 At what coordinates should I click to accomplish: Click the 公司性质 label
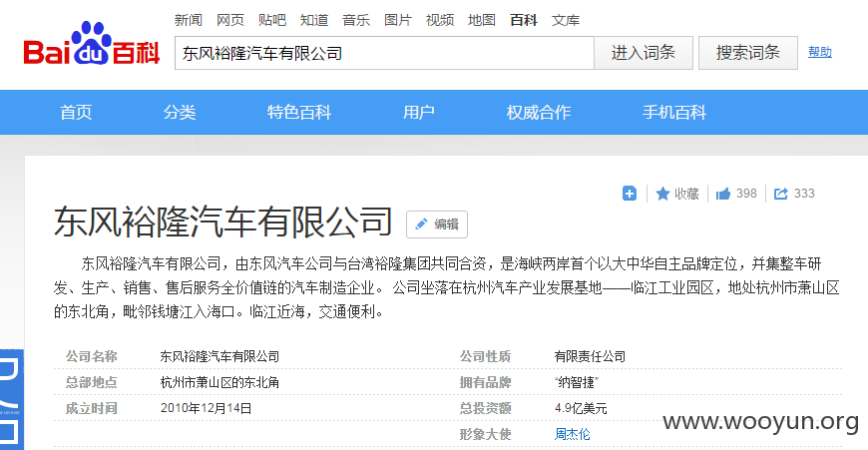[x=485, y=356]
